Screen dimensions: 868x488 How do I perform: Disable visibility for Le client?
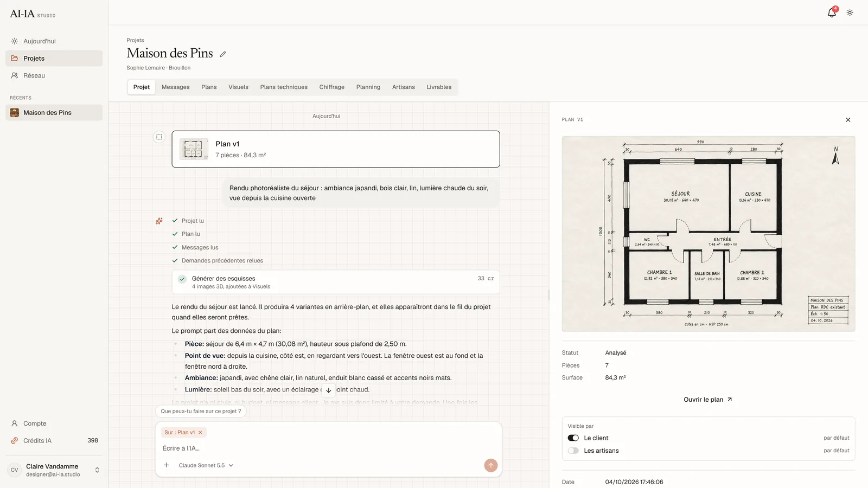[573, 438]
